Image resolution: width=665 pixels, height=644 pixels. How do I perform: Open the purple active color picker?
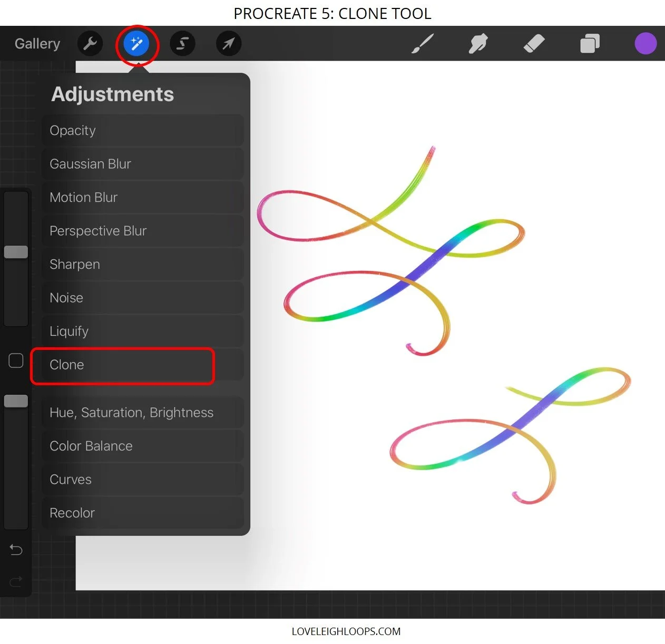pos(646,43)
